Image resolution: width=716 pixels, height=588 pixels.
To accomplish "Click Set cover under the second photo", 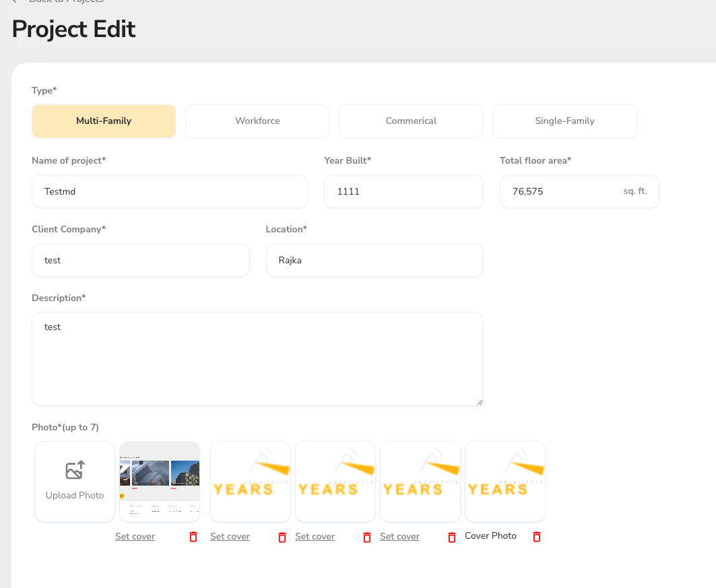I will coord(230,537).
